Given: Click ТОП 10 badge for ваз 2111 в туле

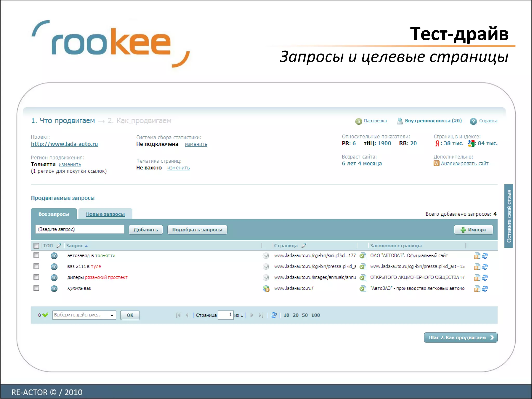Looking at the screenshot, I should [54, 267].
